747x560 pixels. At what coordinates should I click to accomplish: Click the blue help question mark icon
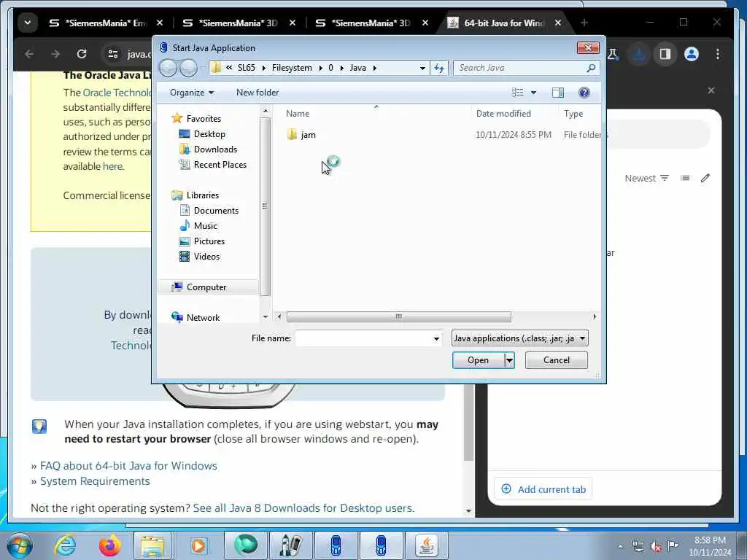point(584,93)
